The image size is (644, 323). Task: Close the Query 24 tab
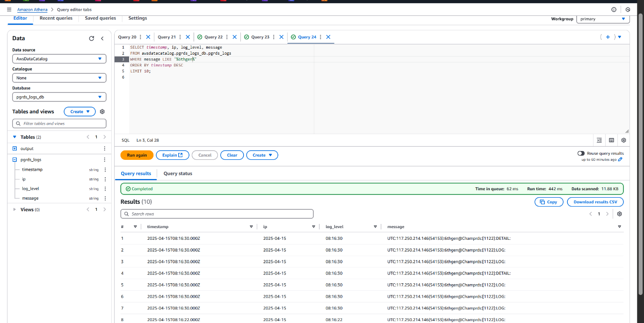[x=328, y=37]
